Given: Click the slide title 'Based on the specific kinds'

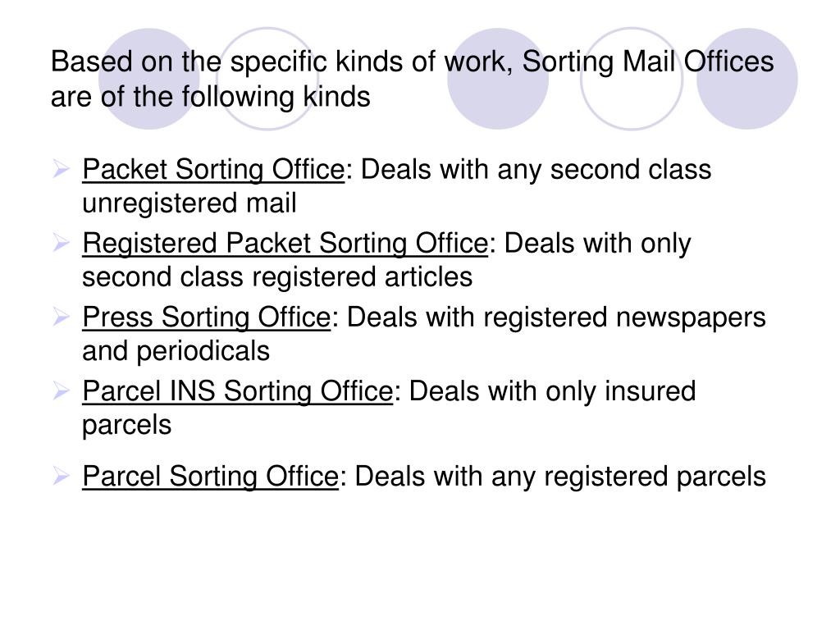Looking at the screenshot, I should coord(413,79).
